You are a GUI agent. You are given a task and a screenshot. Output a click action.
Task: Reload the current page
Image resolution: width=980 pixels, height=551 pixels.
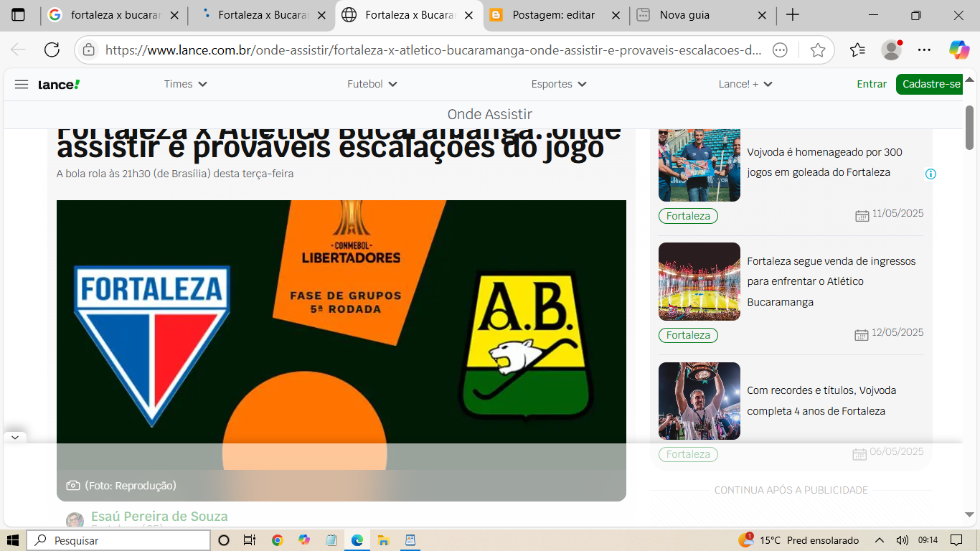point(52,50)
